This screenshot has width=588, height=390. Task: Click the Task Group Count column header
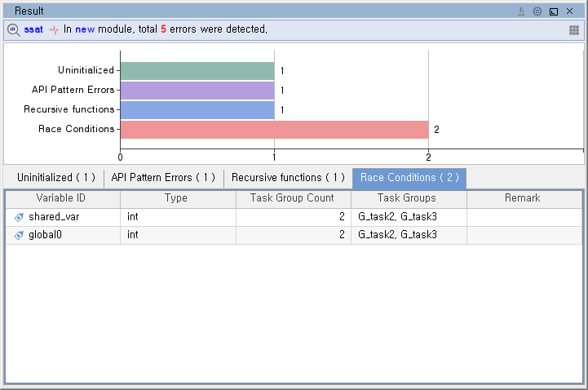click(293, 198)
